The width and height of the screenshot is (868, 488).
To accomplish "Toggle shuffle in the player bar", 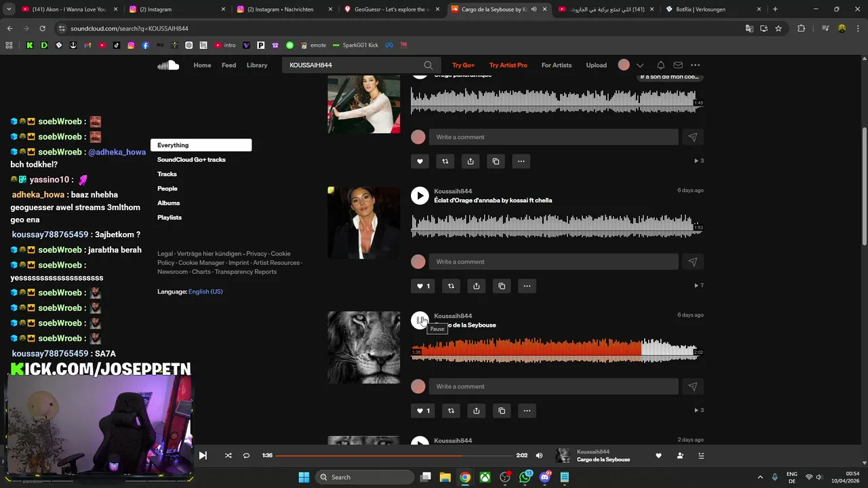I will (x=228, y=455).
